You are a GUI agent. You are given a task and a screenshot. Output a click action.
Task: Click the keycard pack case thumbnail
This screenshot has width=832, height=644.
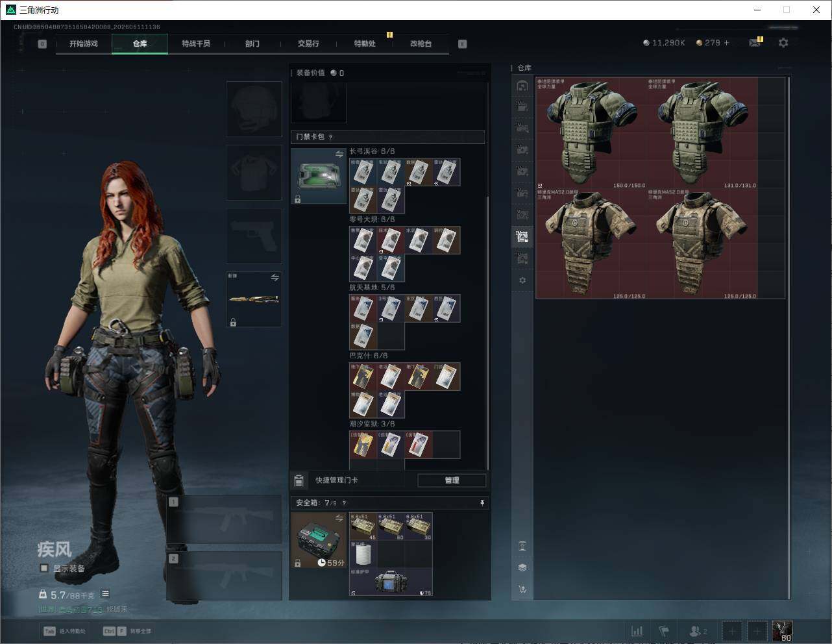click(x=319, y=176)
